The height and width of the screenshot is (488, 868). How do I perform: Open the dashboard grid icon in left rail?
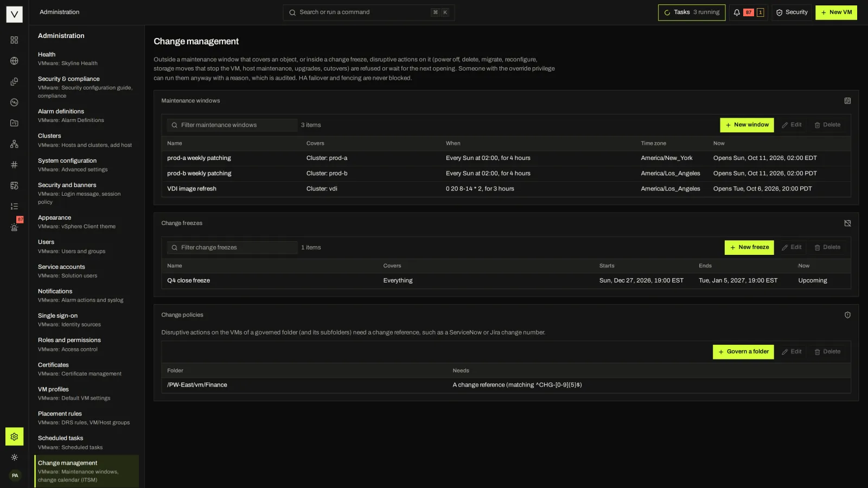[x=14, y=40]
